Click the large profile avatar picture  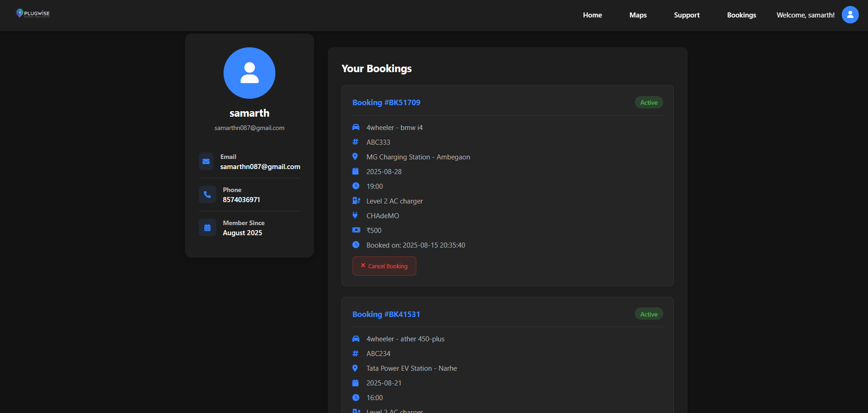click(249, 73)
